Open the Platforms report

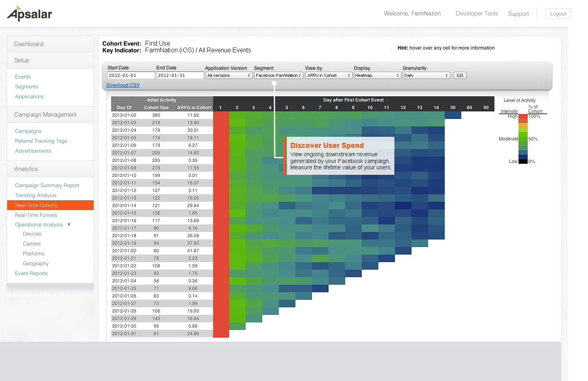point(34,254)
